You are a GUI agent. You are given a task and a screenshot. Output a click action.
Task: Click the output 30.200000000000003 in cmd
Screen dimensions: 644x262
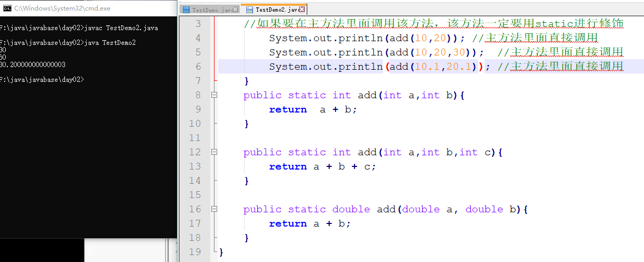click(x=33, y=64)
